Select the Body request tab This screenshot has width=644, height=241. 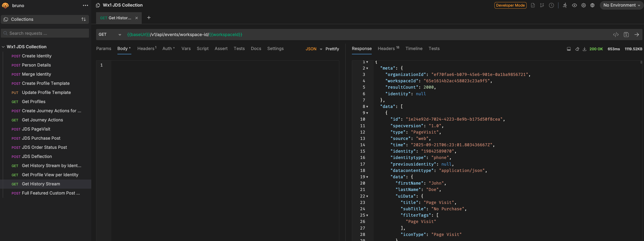pos(124,49)
